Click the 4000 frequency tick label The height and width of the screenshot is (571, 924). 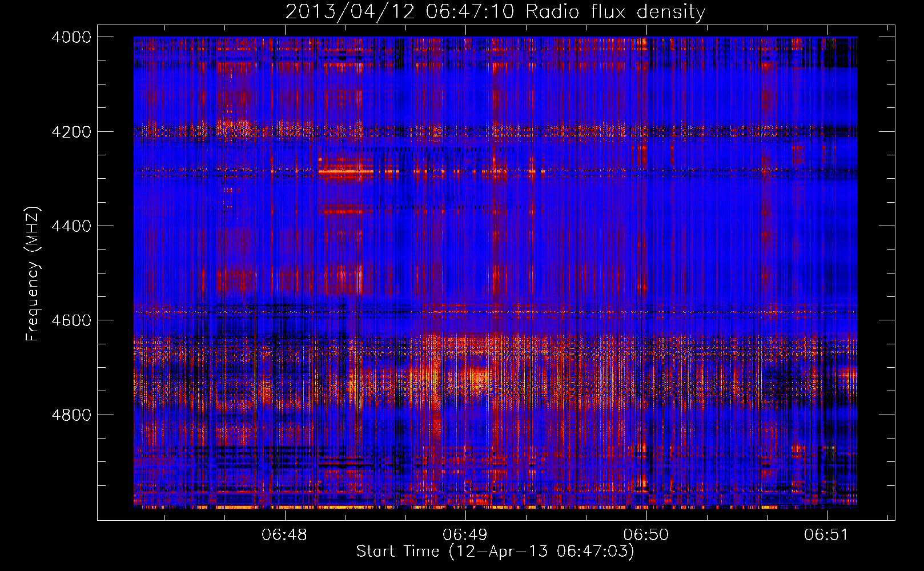71,37
